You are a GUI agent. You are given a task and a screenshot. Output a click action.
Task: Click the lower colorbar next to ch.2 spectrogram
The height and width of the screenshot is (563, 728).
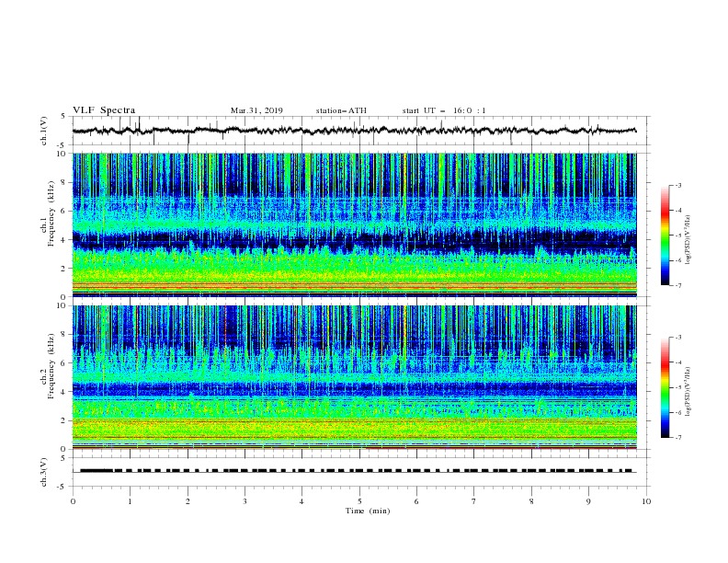(x=665, y=387)
